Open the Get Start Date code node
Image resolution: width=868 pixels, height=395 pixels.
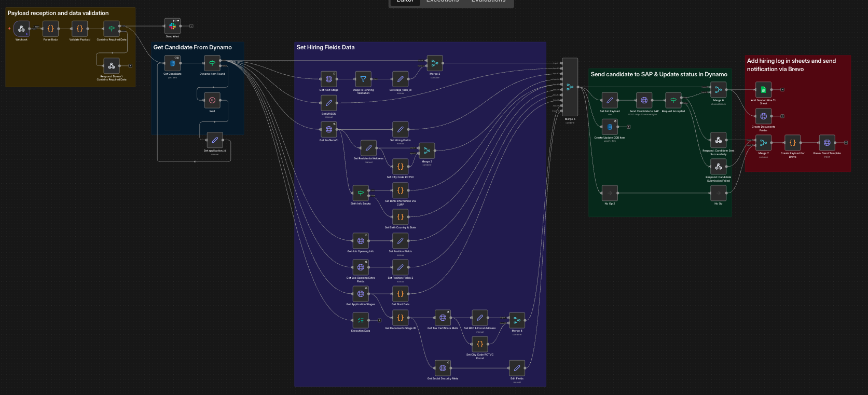click(400, 294)
